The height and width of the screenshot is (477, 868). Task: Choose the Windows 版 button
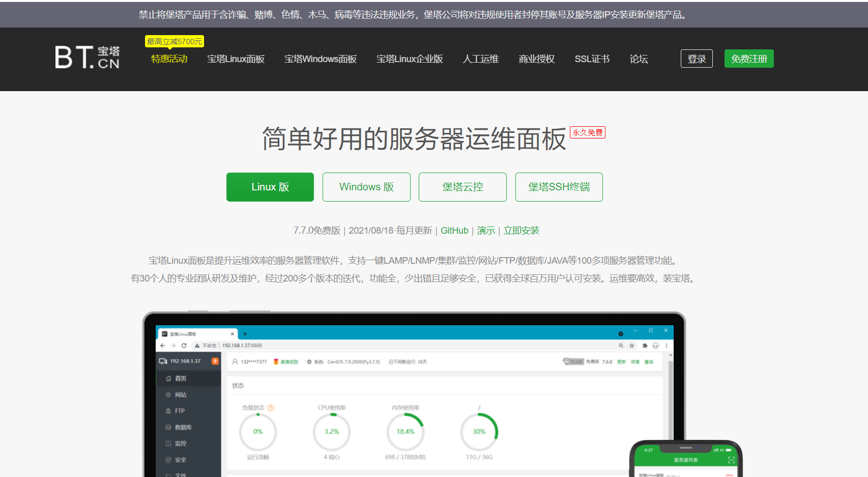tap(366, 187)
